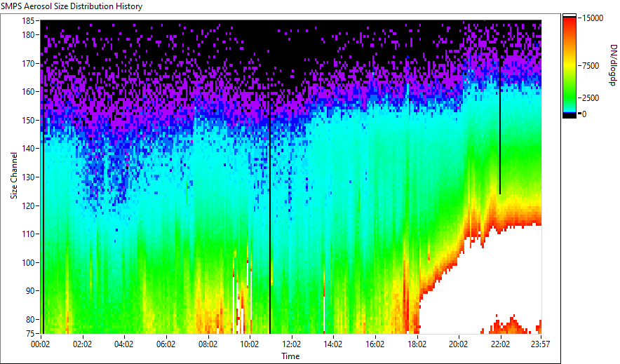
Task: Click the 2500 color scale label
Action: point(591,97)
